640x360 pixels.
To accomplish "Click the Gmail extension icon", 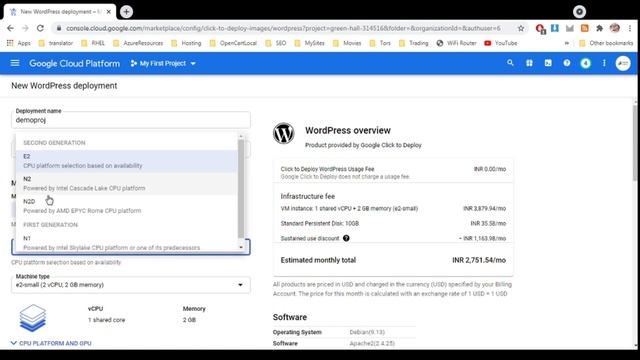I will pos(569,28).
